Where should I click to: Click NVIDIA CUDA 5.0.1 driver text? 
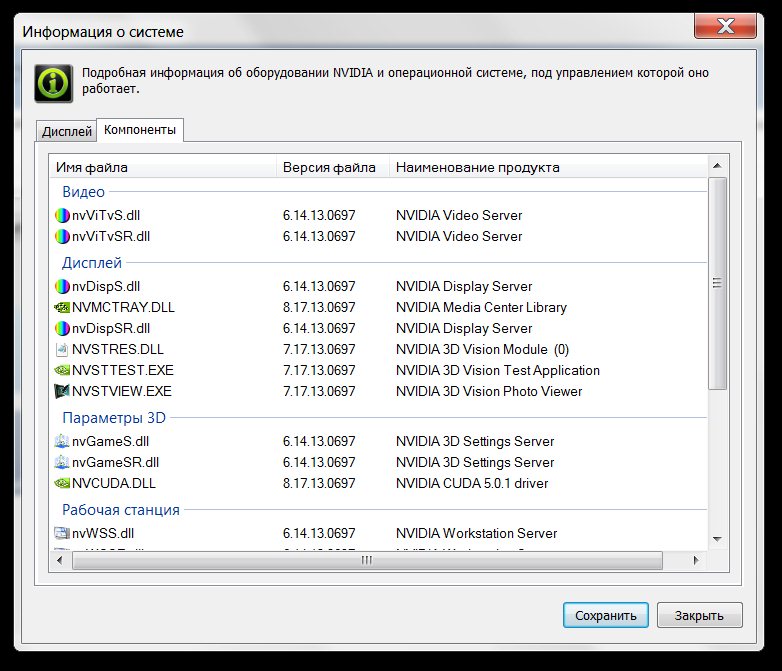coord(472,483)
